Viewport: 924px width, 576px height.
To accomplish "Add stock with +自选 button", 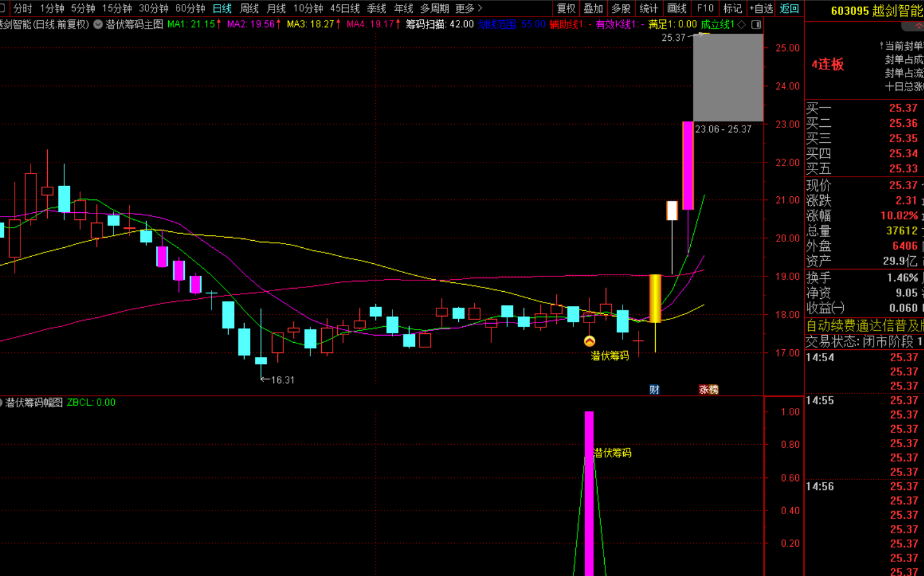I will click(x=761, y=8).
